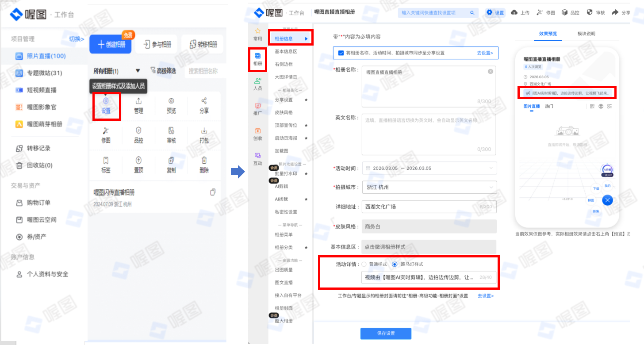Open the 基本信息区 settings menu item
Image resolution: width=644 pixels, height=345 pixels.
(286, 51)
